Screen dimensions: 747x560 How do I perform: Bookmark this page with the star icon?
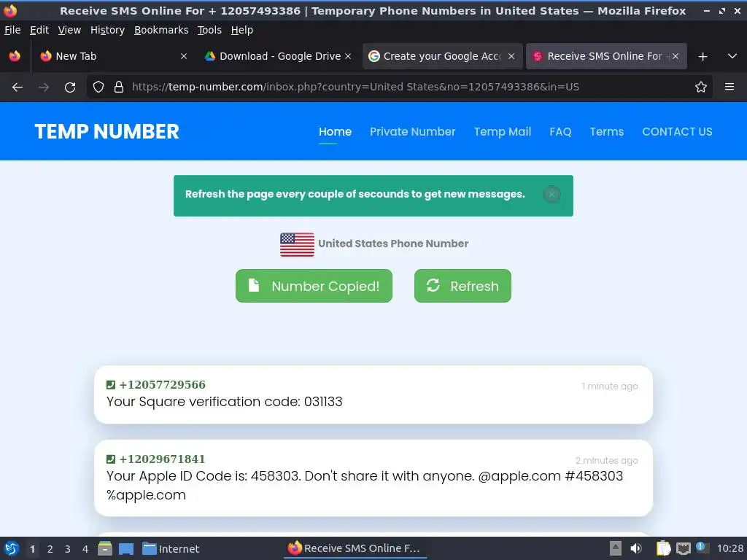tap(701, 87)
